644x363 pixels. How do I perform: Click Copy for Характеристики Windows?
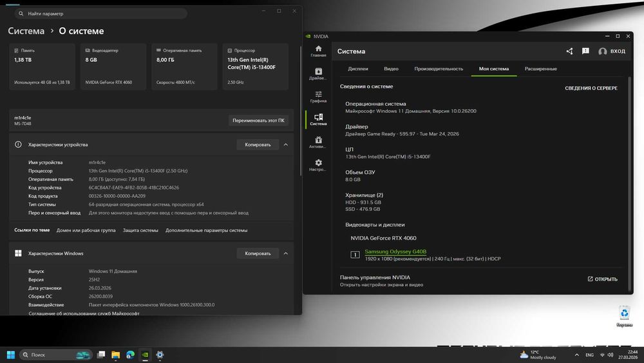pos(258,253)
